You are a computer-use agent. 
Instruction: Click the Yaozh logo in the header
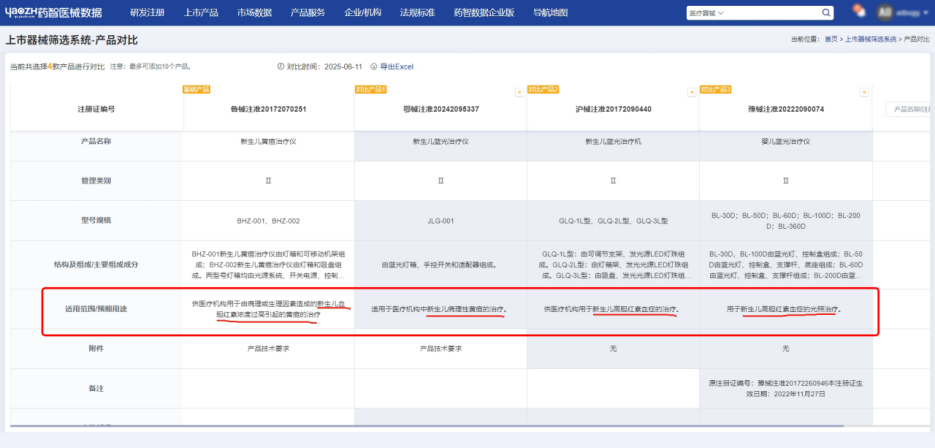54,13
